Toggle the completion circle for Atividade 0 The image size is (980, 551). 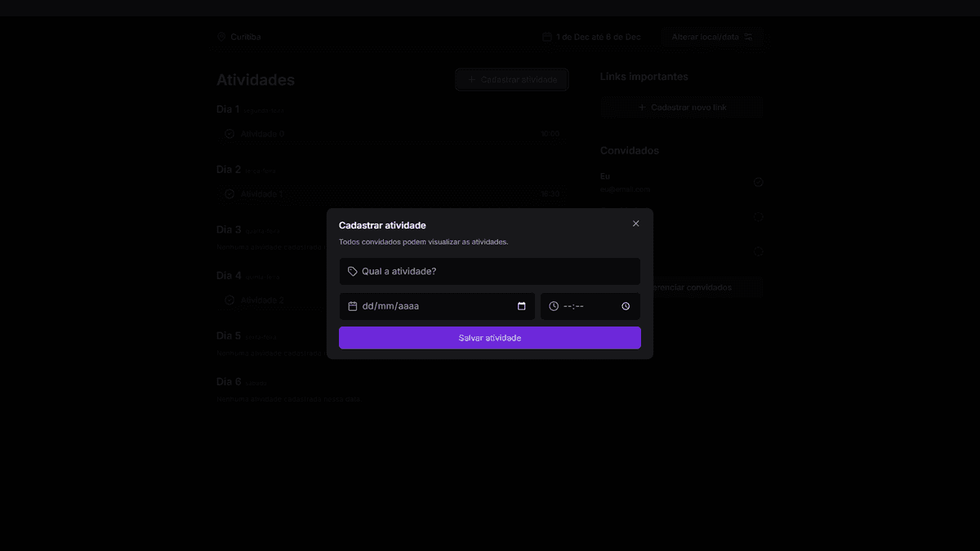[x=229, y=133]
